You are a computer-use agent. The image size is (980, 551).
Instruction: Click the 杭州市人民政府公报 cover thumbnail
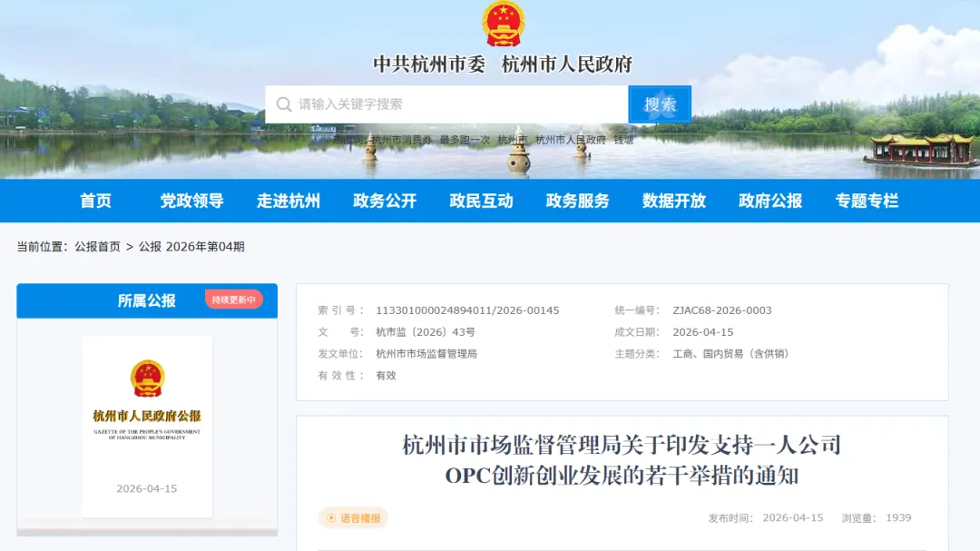147,428
